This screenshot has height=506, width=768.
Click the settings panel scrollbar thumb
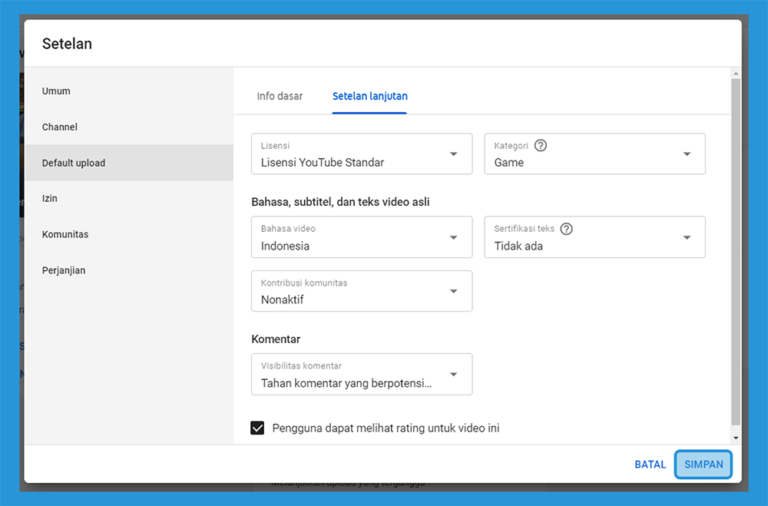click(x=736, y=252)
